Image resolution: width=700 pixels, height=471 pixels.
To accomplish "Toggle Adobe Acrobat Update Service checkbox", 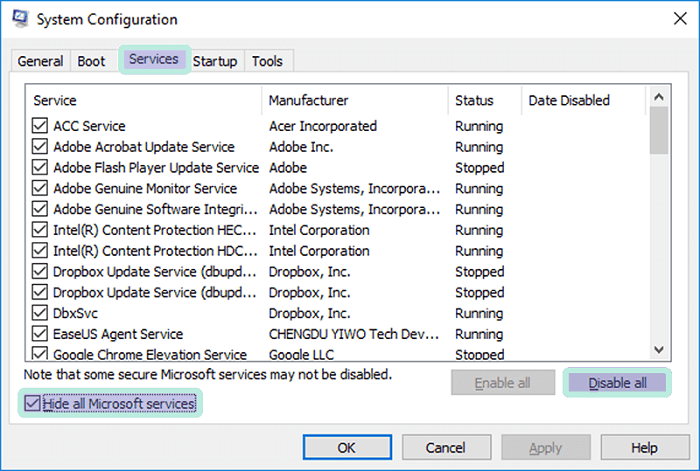I will click(40, 147).
